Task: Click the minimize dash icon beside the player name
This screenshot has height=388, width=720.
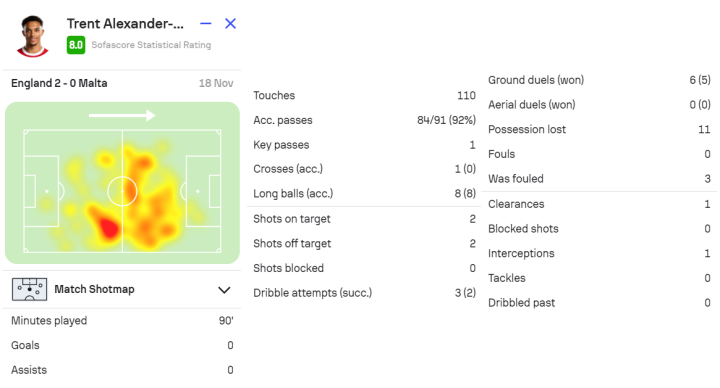Action: [x=206, y=23]
